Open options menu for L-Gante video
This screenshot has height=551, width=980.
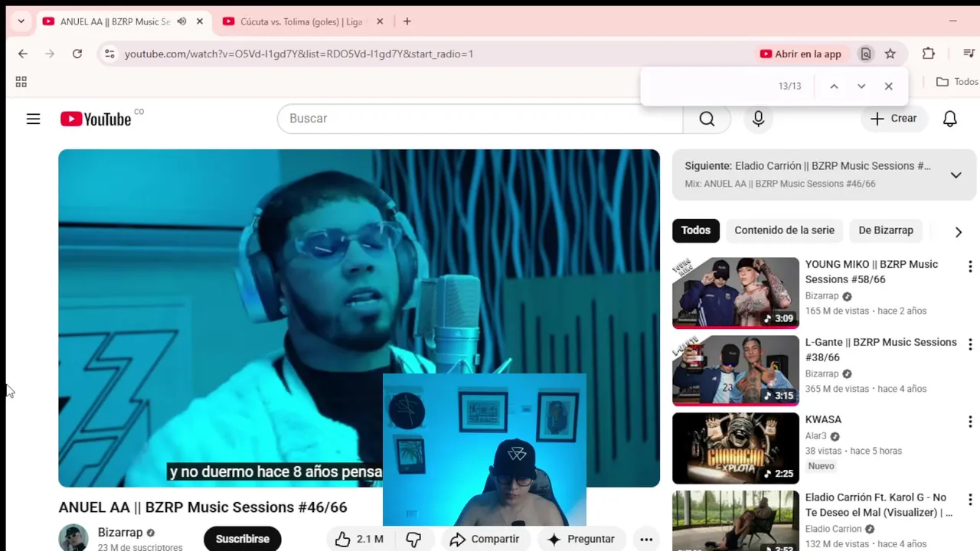click(x=970, y=344)
